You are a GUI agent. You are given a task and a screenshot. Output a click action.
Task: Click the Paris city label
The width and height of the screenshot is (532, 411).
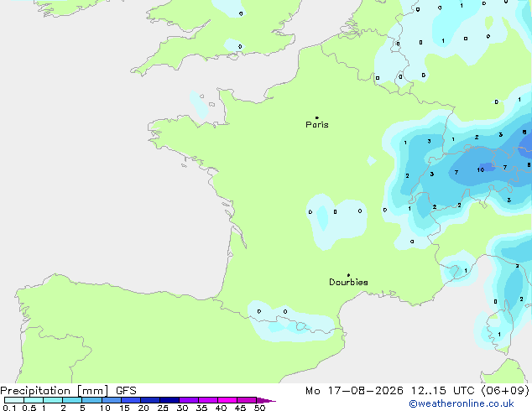tap(317, 124)
